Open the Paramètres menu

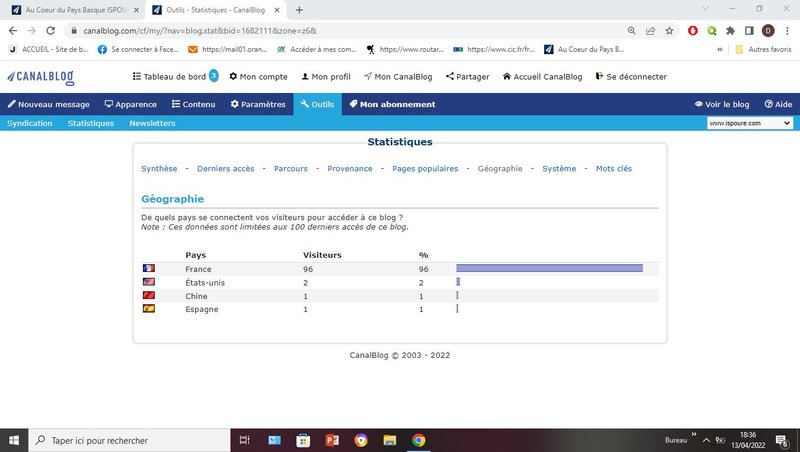tap(258, 104)
